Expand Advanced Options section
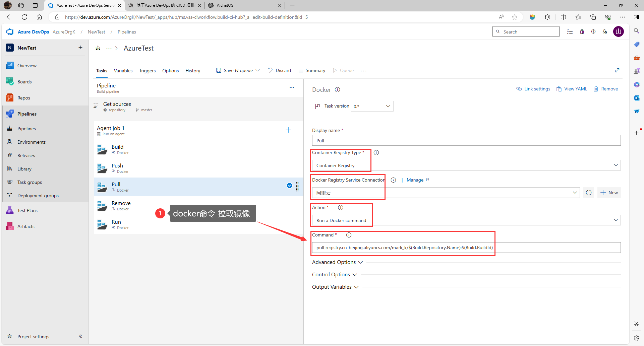This screenshot has width=644, height=346. tap(337, 262)
